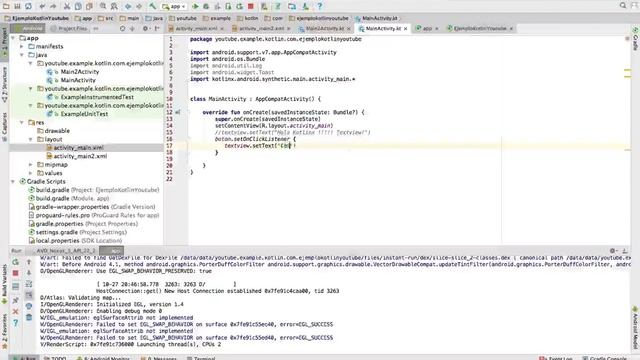Viewport: 640px width, 360px height.
Task: Click the red Stop icon in toolbar
Action: tap(251, 6)
